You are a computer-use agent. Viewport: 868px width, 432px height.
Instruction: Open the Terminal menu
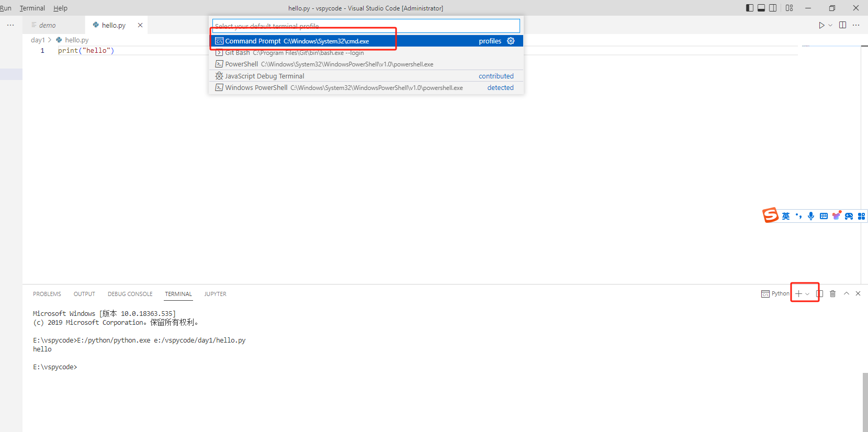coord(32,8)
